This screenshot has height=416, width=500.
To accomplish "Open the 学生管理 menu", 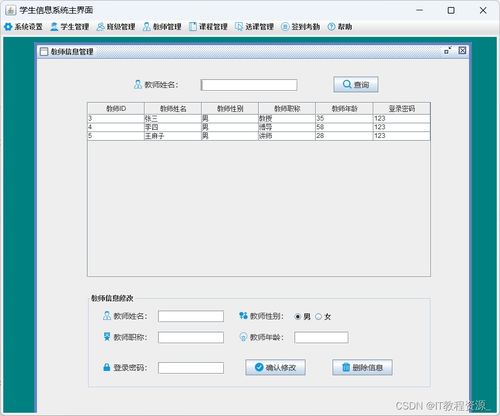I will pos(70,27).
